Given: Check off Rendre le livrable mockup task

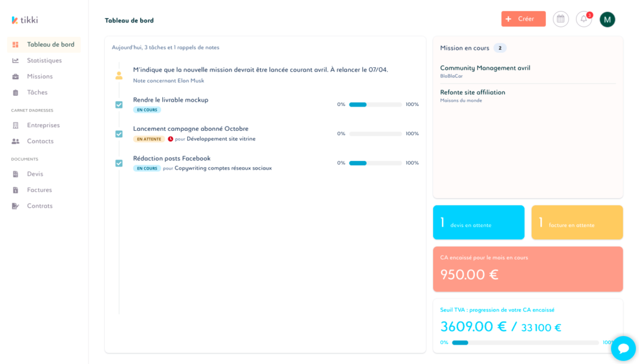Looking at the screenshot, I should point(119,105).
